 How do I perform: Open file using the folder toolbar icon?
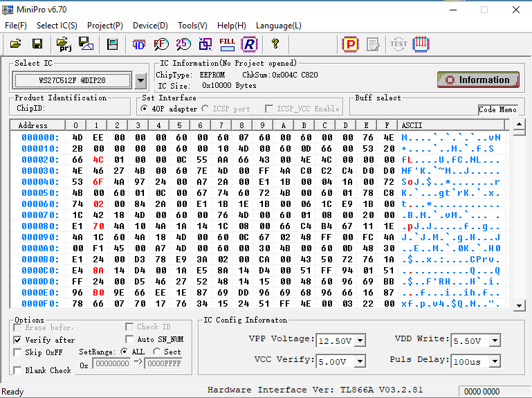click(15, 44)
